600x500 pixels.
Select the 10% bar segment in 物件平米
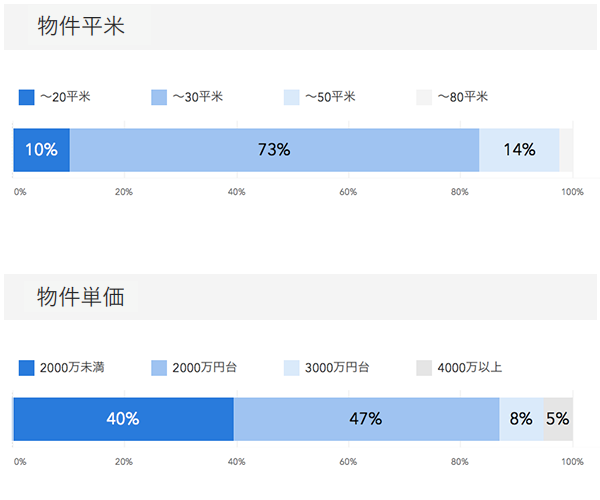[x=41, y=150]
